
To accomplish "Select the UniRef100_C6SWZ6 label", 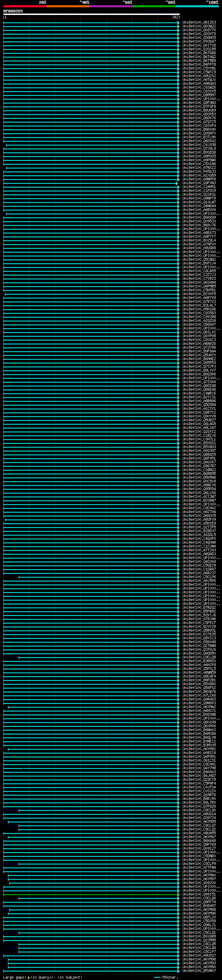I will point(199,88).
